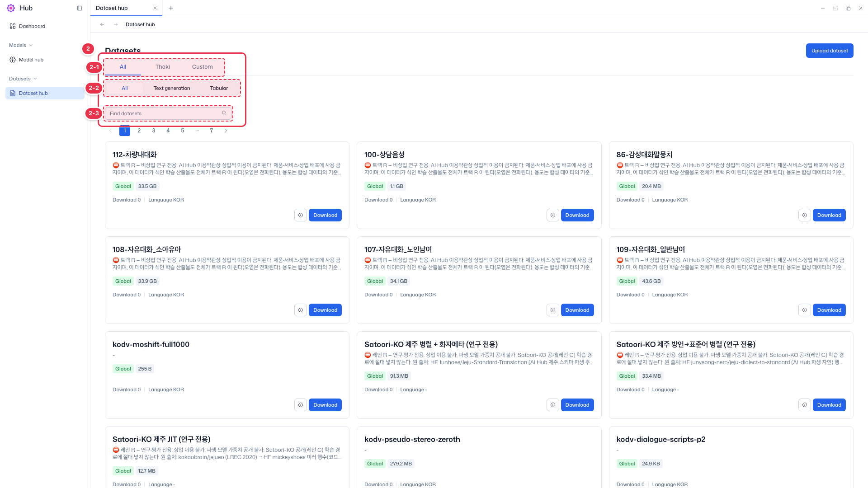Show info for 109-자유대화_일반남여 dataset
The height and width of the screenshot is (488, 868).
805,310
